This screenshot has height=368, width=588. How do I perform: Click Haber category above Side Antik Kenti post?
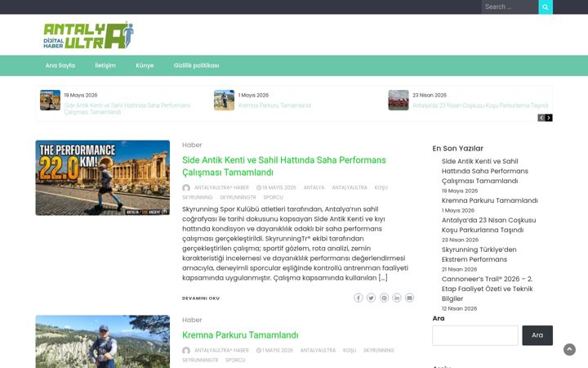(x=192, y=145)
